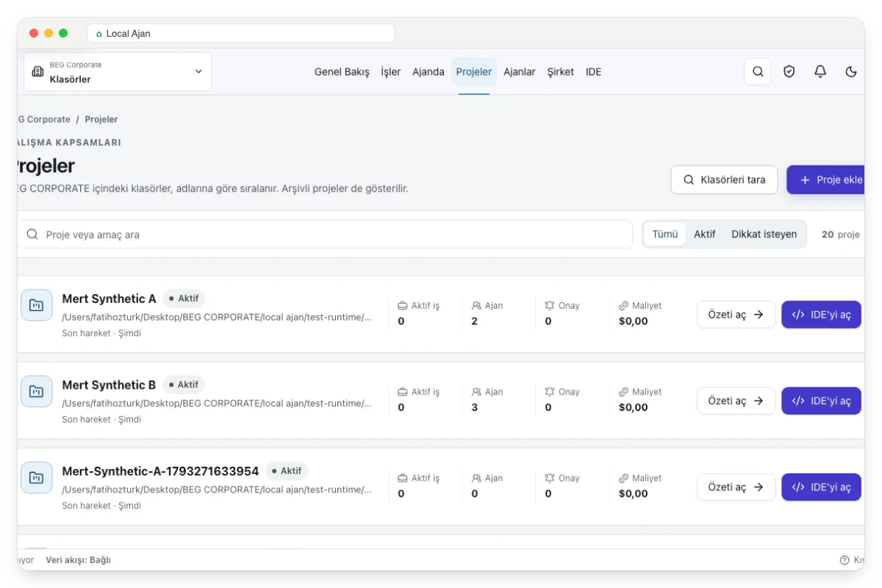This screenshot has height=588, width=882.
Task: Open the Ajanlar tab
Action: [520, 72]
